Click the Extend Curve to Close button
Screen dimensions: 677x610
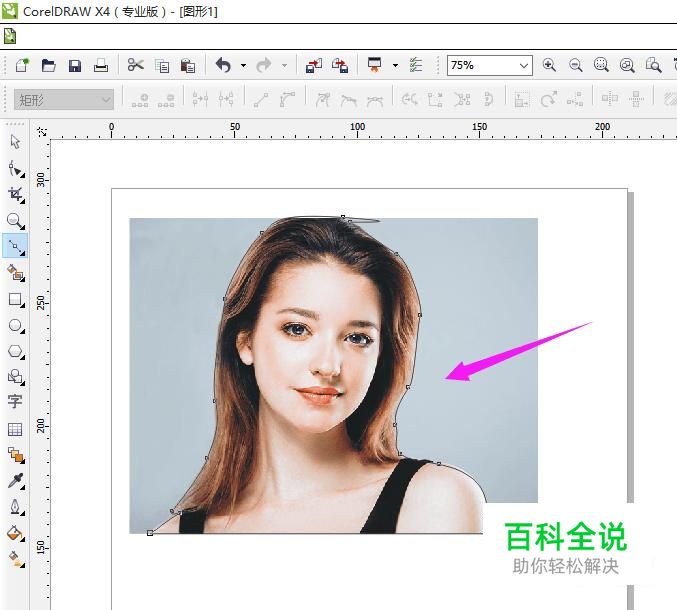pyautogui.click(x=435, y=100)
